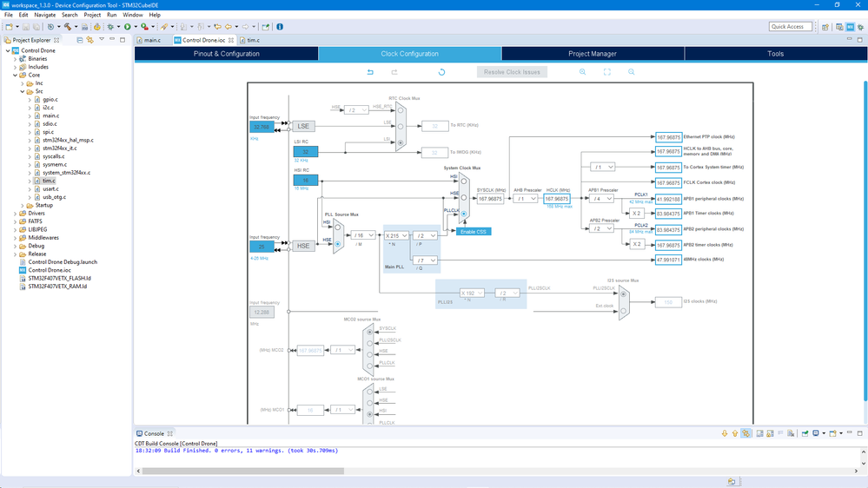Open the /2 PLL P divider dropdown
868x488 pixels.
(x=425, y=235)
